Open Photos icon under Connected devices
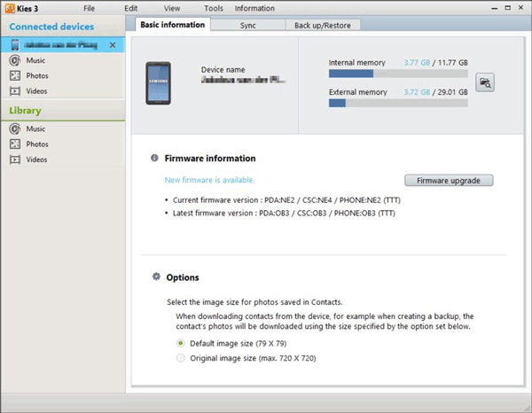This screenshot has height=413, width=532. (15, 75)
